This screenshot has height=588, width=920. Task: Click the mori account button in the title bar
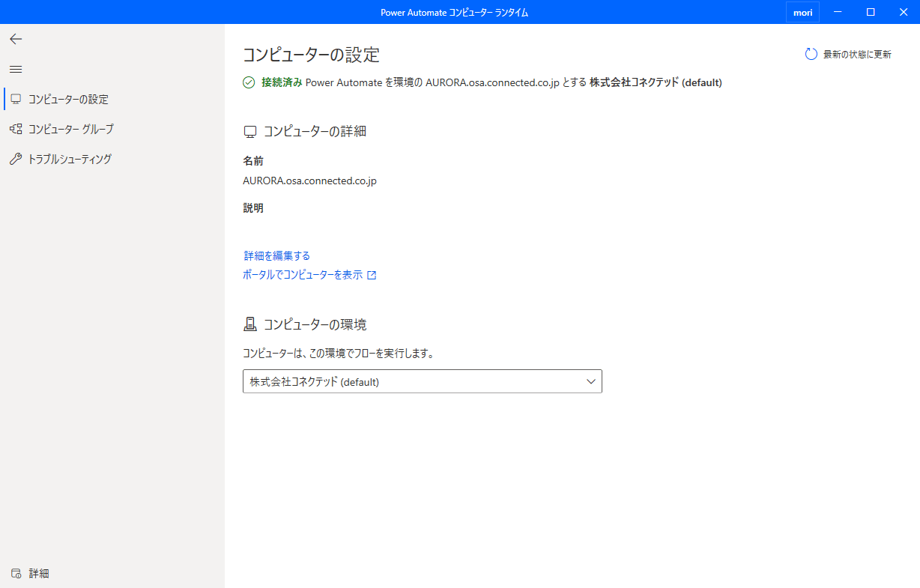pos(802,12)
